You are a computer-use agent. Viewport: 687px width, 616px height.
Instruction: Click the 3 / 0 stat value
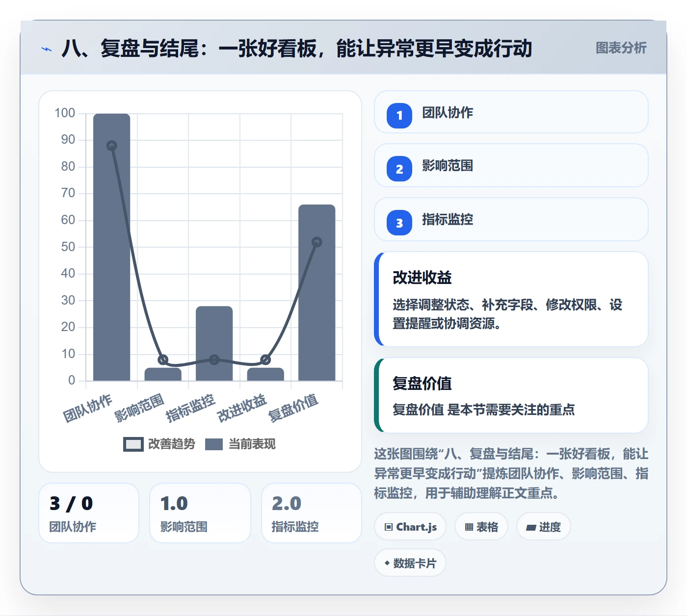pyautogui.click(x=71, y=504)
